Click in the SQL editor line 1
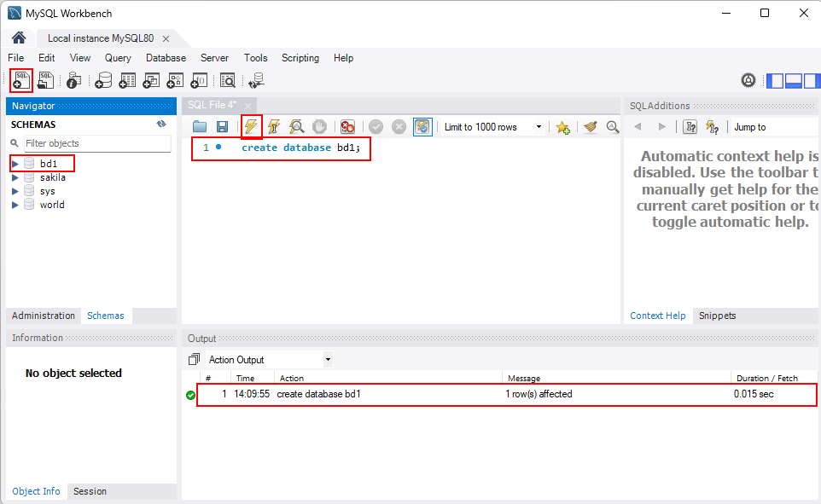This screenshot has width=821, height=504. pos(301,148)
